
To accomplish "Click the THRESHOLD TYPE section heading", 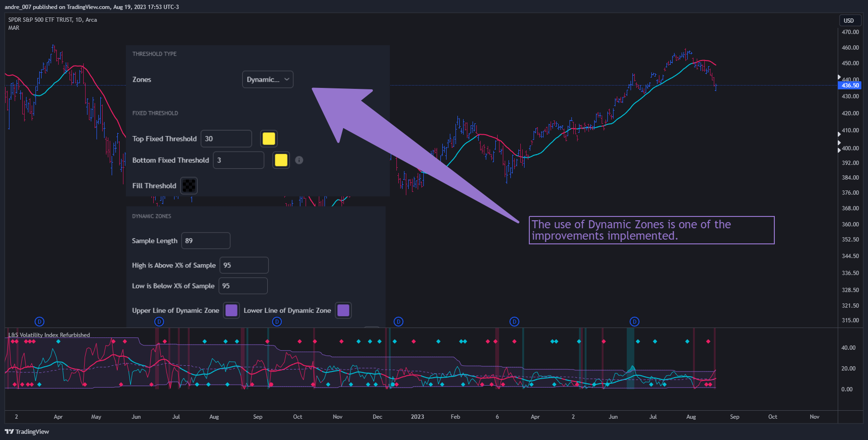I will [154, 54].
